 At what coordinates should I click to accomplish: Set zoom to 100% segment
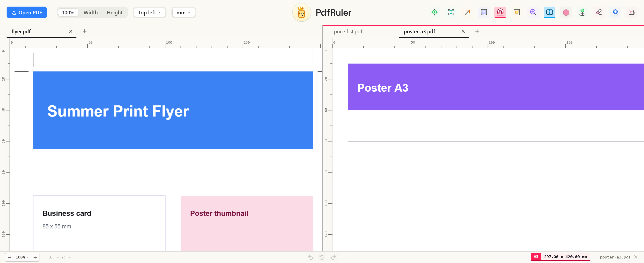(68, 13)
